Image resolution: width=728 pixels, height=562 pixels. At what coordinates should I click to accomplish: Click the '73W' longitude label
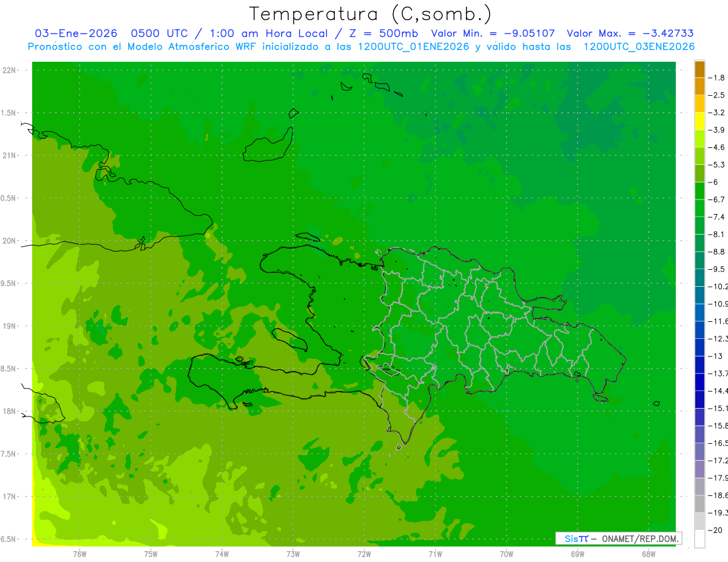pyautogui.click(x=293, y=554)
